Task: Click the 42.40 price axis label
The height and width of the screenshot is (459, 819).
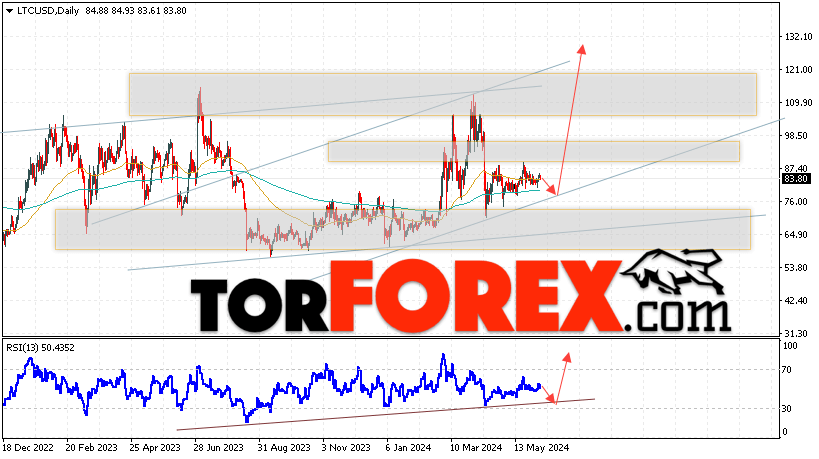Action: pos(796,300)
